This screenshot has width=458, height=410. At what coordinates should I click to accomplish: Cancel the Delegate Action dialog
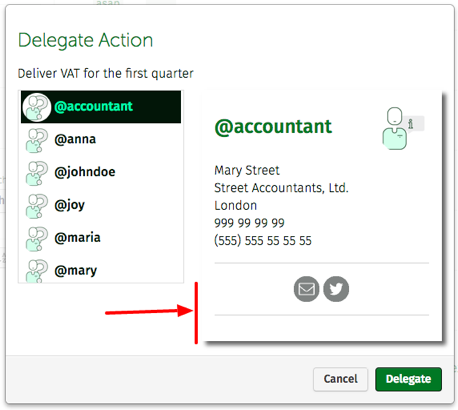click(x=340, y=379)
